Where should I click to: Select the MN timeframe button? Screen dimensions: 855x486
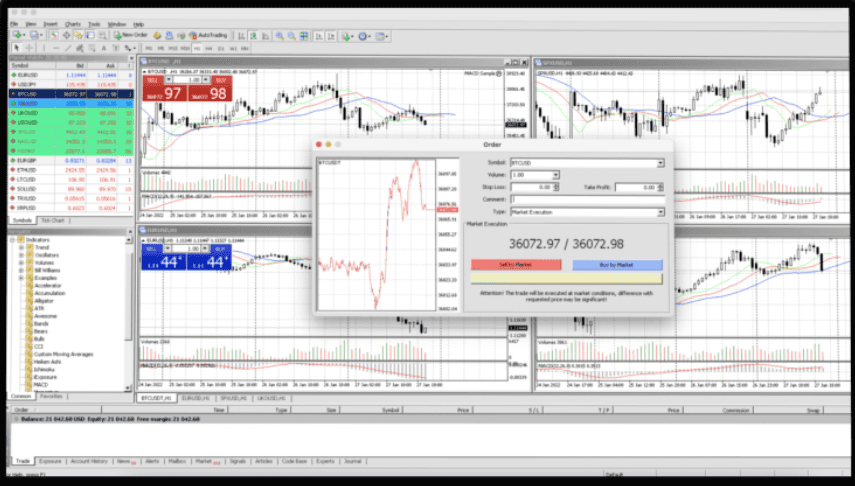coord(244,49)
